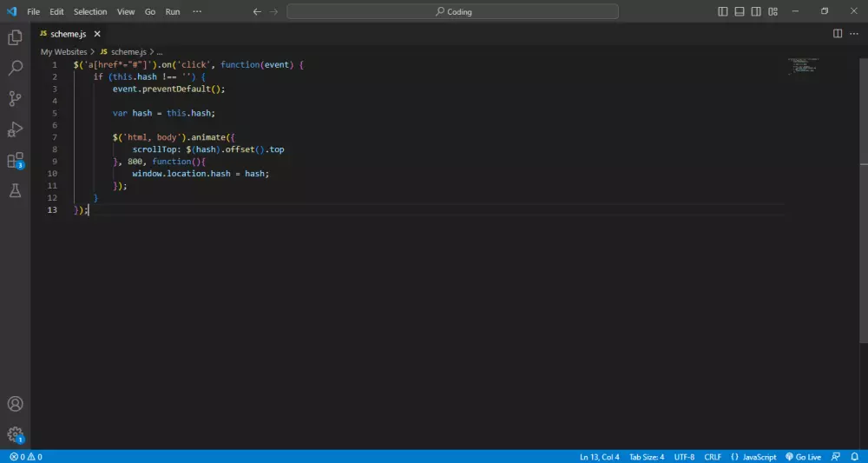The image size is (868, 463).
Task: Change Tab Size: 4 setting
Action: coord(647,457)
